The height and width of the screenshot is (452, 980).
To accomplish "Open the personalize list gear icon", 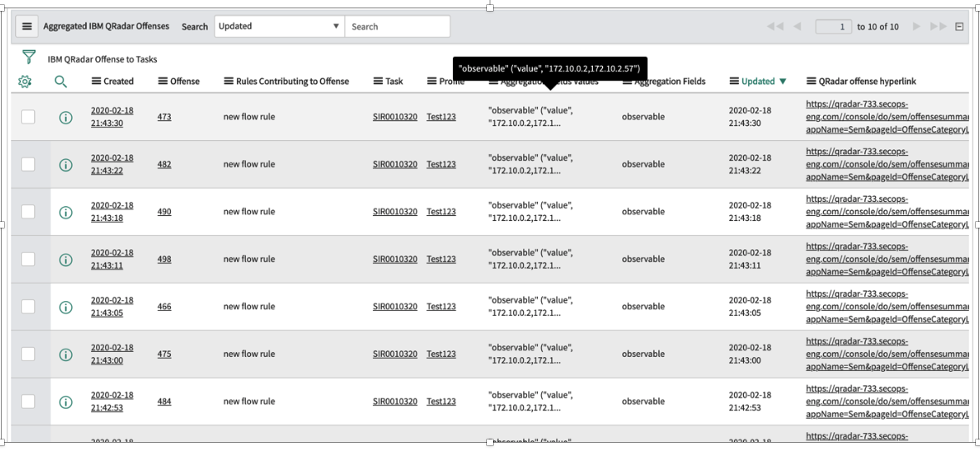I will pyautogui.click(x=24, y=81).
